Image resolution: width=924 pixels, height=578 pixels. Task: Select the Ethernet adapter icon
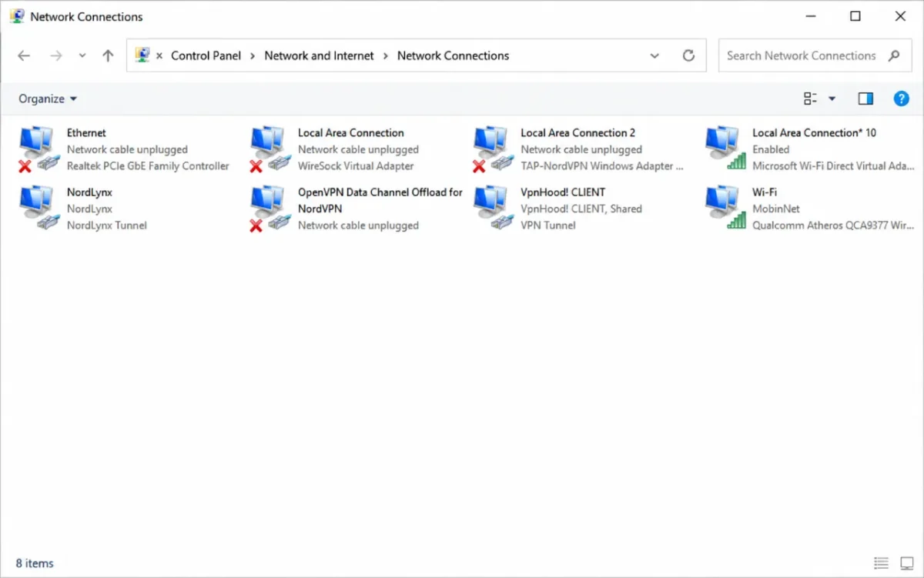[38, 149]
